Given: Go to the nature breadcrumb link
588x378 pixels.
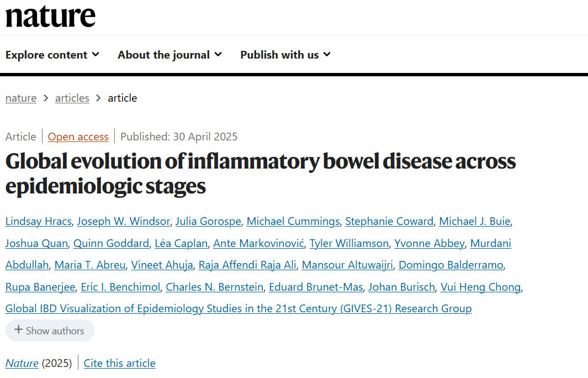Looking at the screenshot, I should pos(21,98).
